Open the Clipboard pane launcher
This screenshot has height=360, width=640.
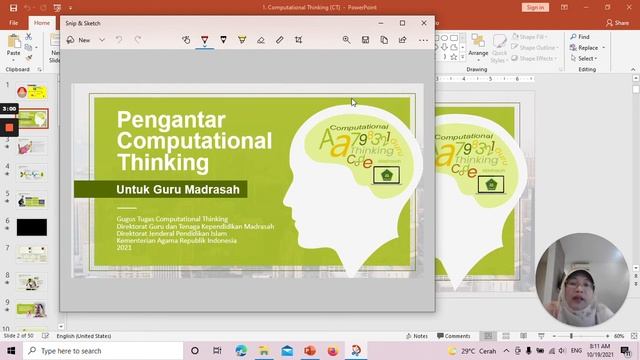(39, 70)
